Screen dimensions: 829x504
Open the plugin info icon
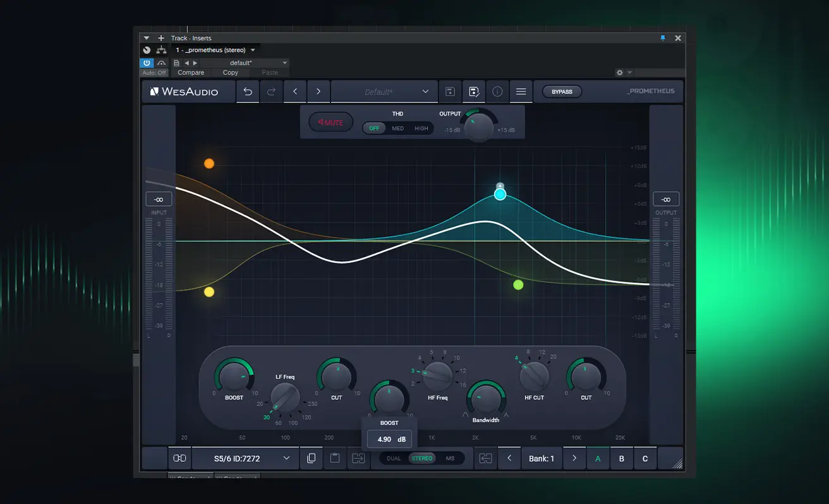coord(497,92)
